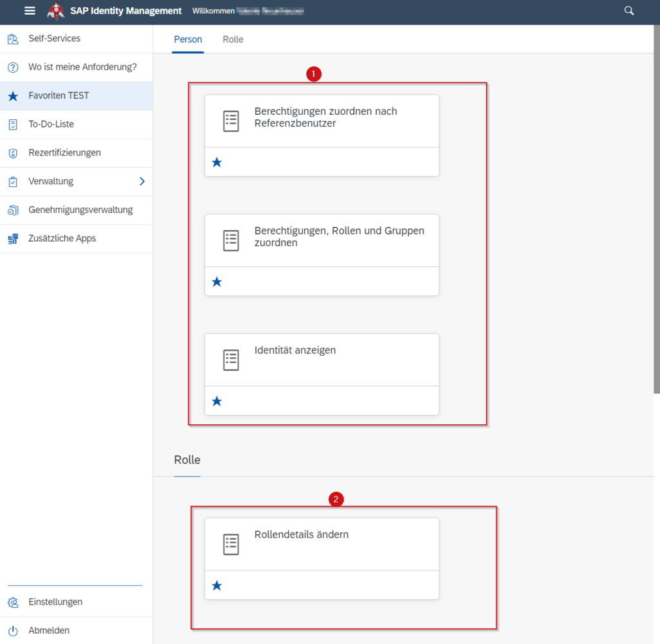Click list icon on Berechtigungen zuordnen nach Referenzbenutzer card
660x644 pixels.
[x=231, y=121]
